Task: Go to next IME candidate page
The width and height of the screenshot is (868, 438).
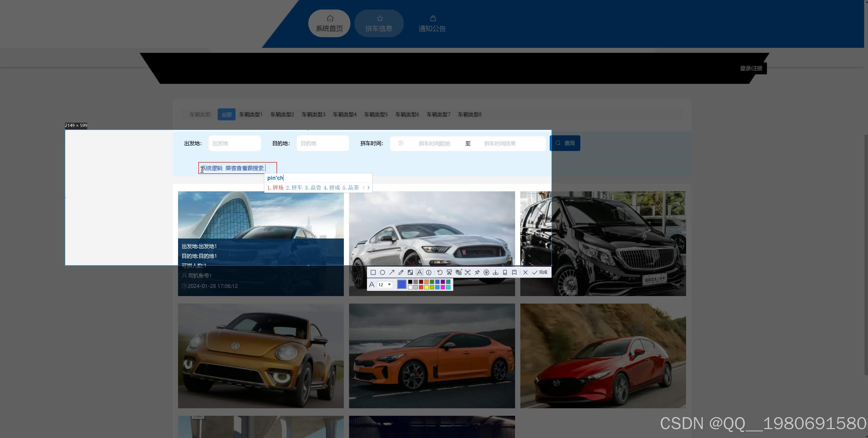Action: 369,187
